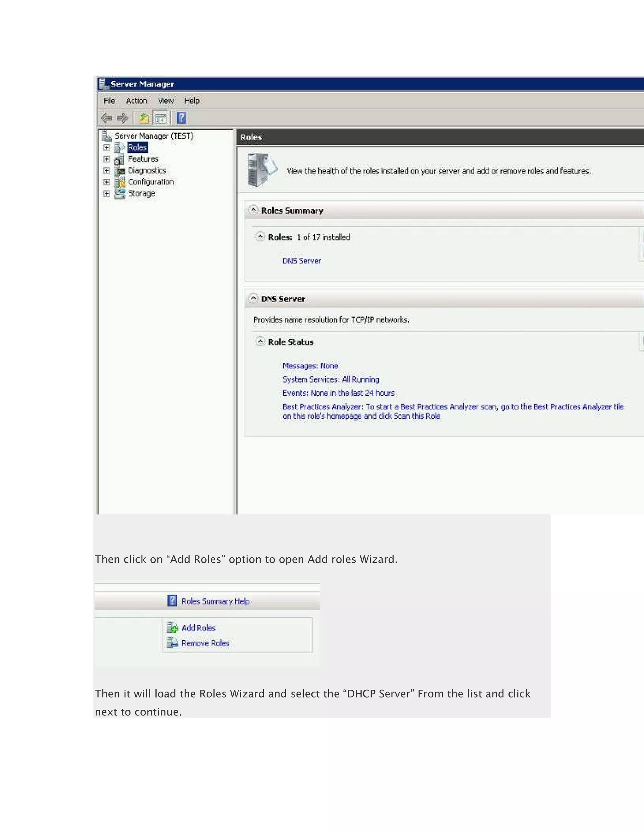Screen dimensions: 644x833
Task: Expand the Features tree node
Action: (x=107, y=159)
